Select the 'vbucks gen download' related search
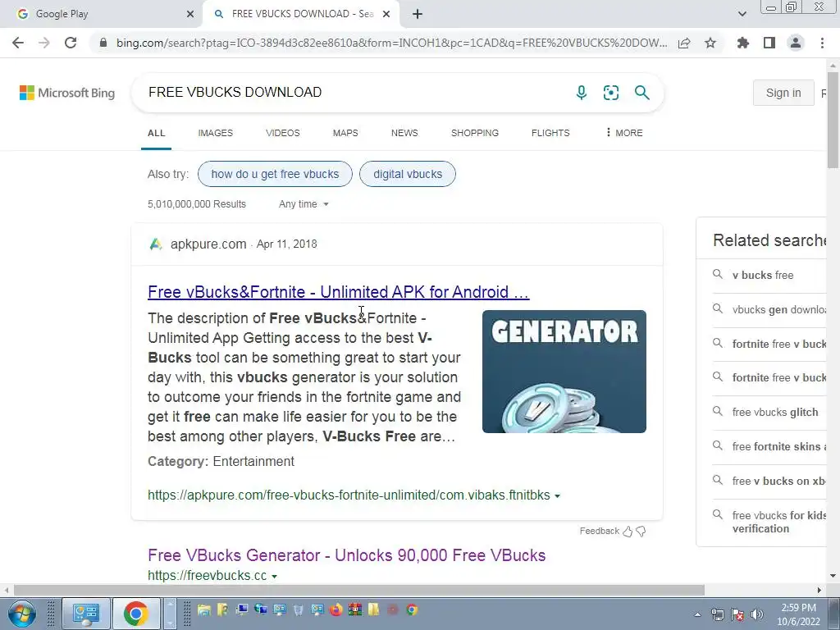The height and width of the screenshot is (630, 840). pos(779,309)
